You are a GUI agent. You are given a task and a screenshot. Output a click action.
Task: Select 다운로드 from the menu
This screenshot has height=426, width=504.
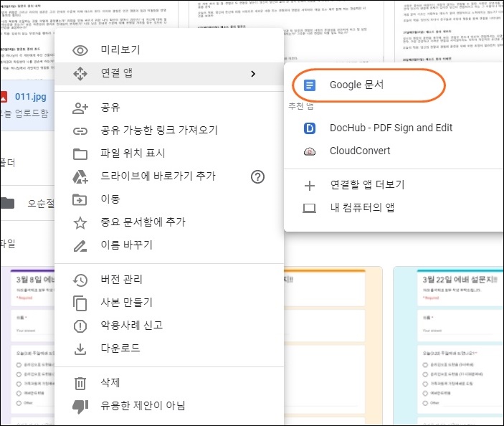point(169,349)
